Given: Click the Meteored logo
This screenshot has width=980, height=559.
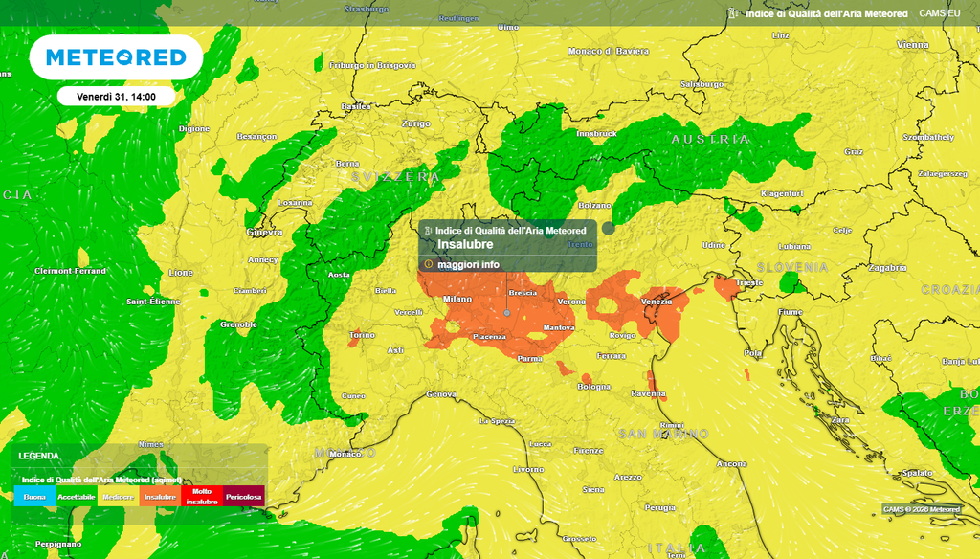Looking at the screenshot, I should pyautogui.click(x=116, y=57).
